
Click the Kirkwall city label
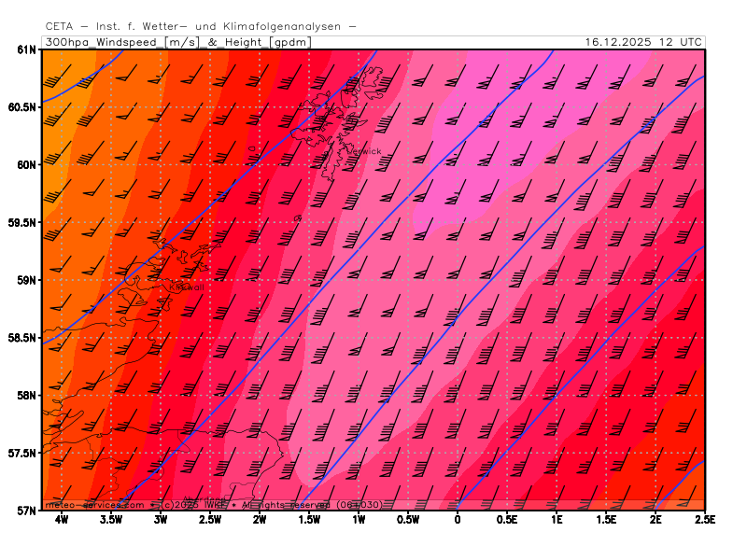pos(186,287)
